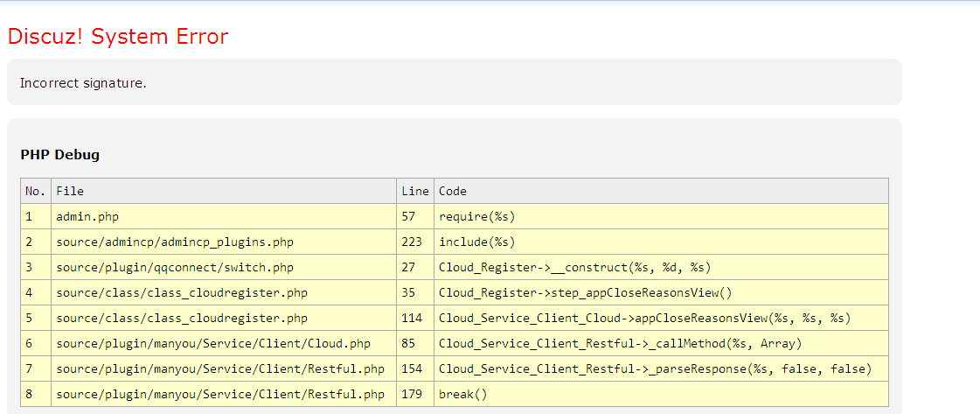
Task: Click the PHP Debug heading
Action: 59,155
